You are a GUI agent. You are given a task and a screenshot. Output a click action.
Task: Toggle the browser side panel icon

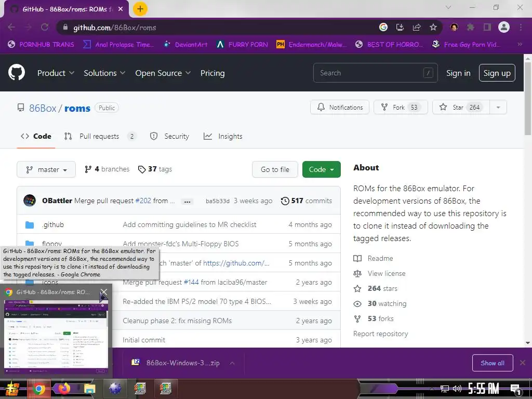click(x=487, y=27)
